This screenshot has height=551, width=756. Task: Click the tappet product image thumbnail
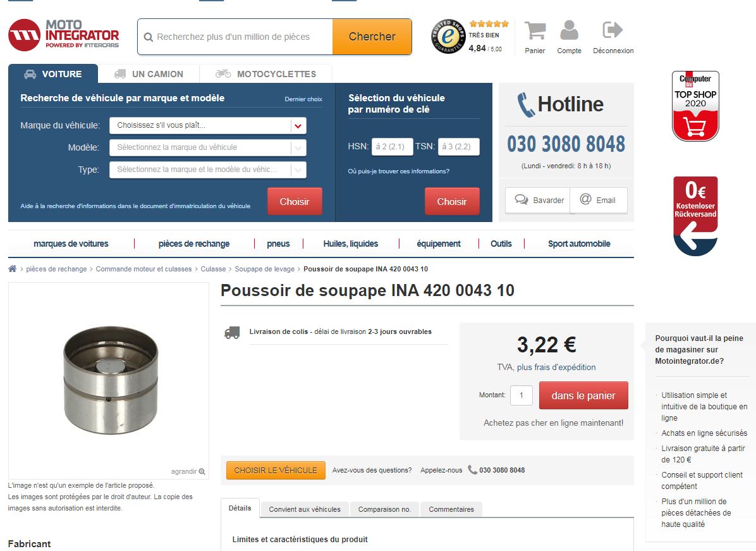pyautogui.click(x=111, y=380)
